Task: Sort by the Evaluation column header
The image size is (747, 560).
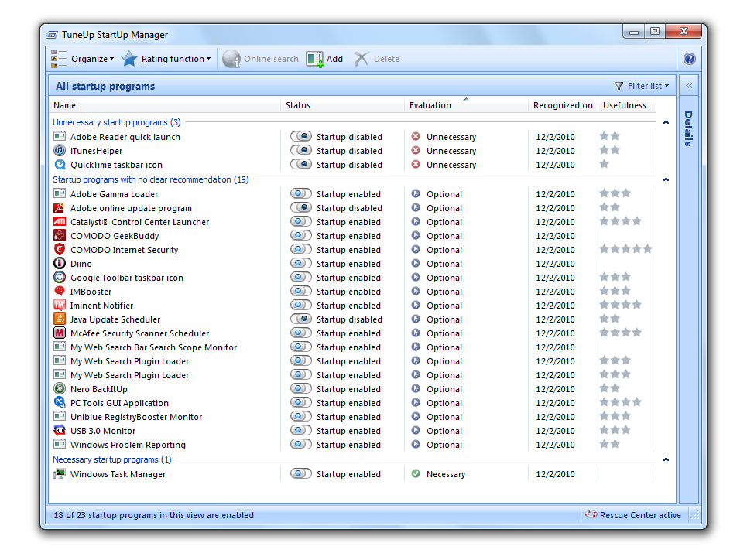Action: [x=467, y=105]
